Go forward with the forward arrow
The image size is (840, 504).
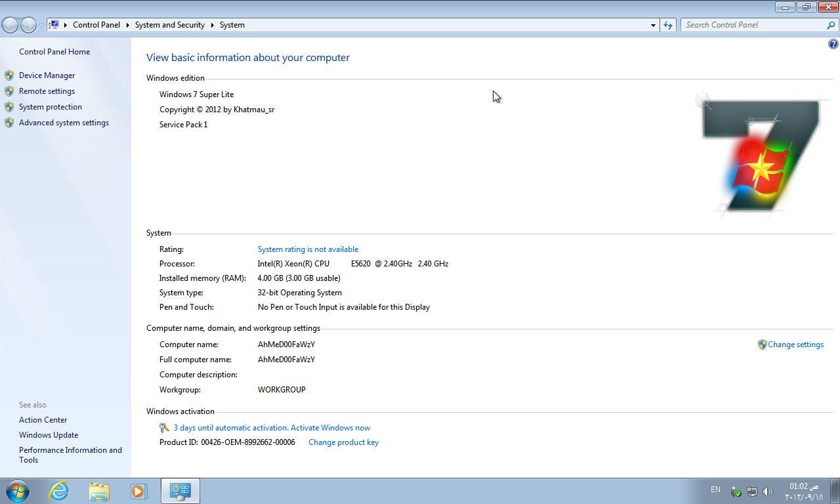[x=28, y=25]
